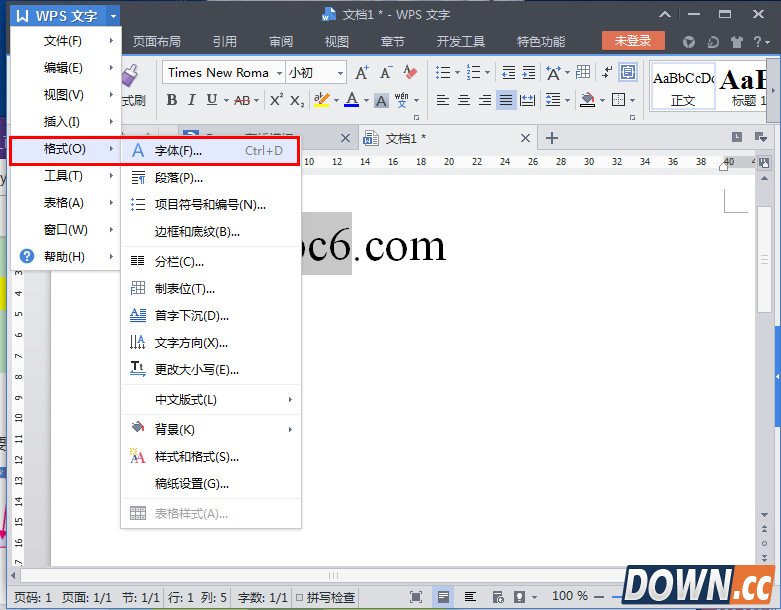Expand highlight color dropdown arrow
Viewport: 781px width, 610px height.
point(336,101)
